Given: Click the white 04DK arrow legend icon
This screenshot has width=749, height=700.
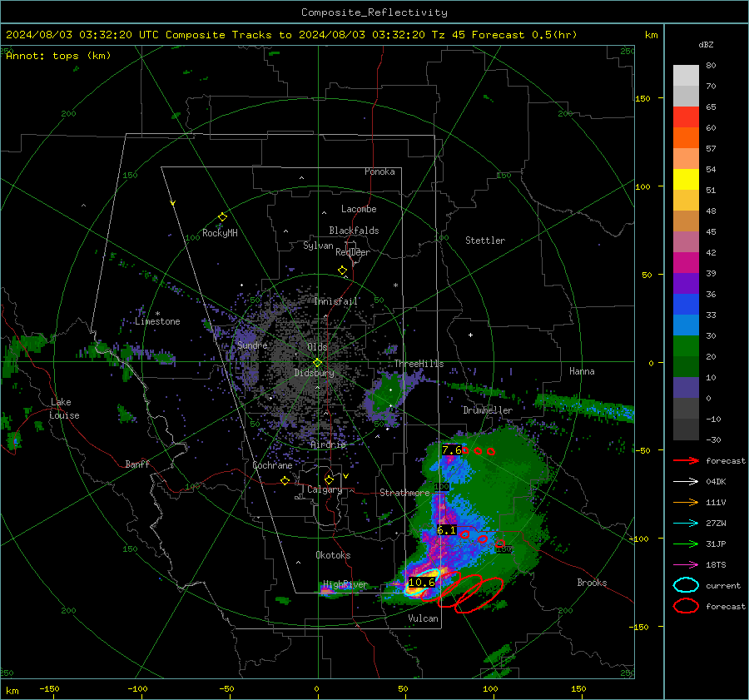Looking at the screenshot, I should (686, 481).
